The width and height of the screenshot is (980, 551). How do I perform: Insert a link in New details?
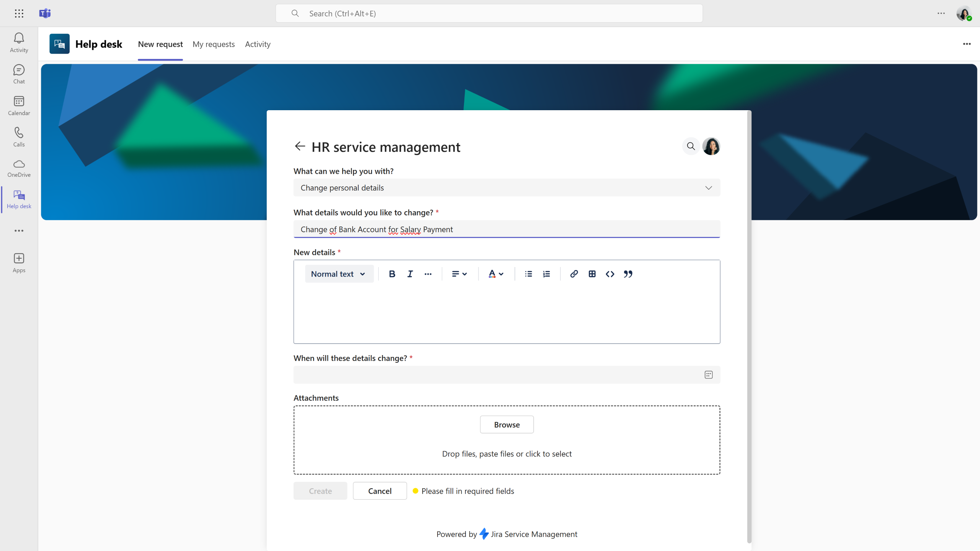point(573,274)
